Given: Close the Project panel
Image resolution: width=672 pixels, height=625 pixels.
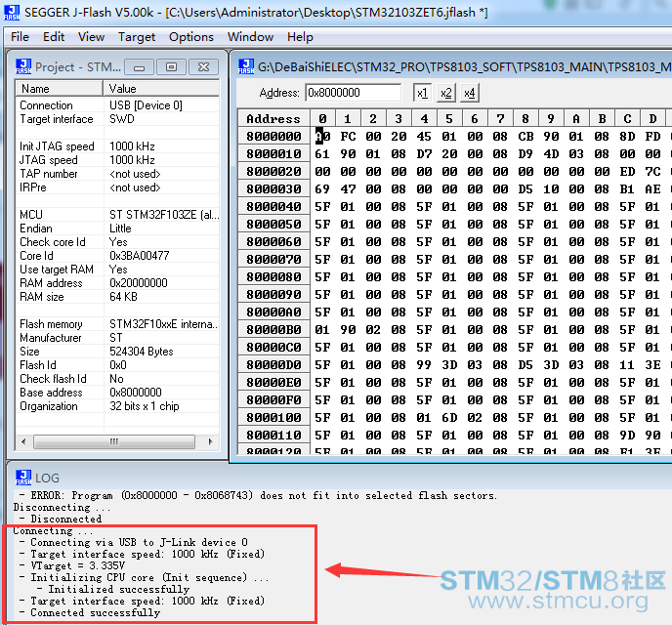Looking at the screenshot, I should (x=204, y=67).
